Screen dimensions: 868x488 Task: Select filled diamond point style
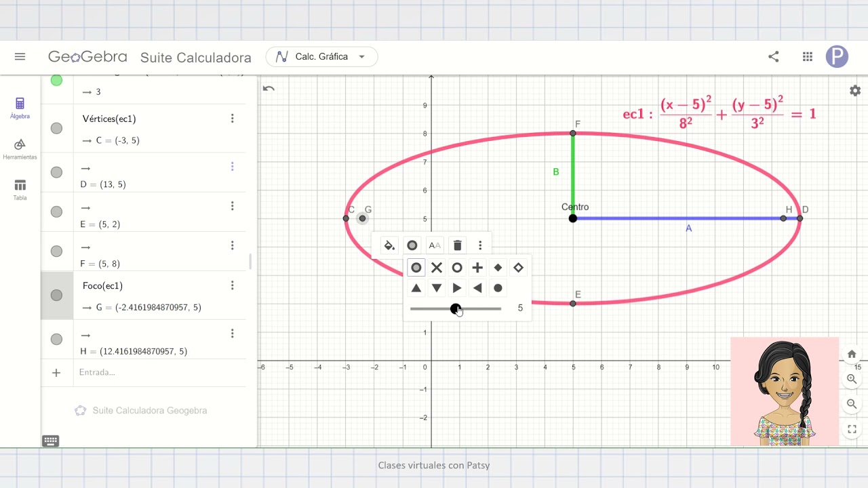tap(498, 268)
